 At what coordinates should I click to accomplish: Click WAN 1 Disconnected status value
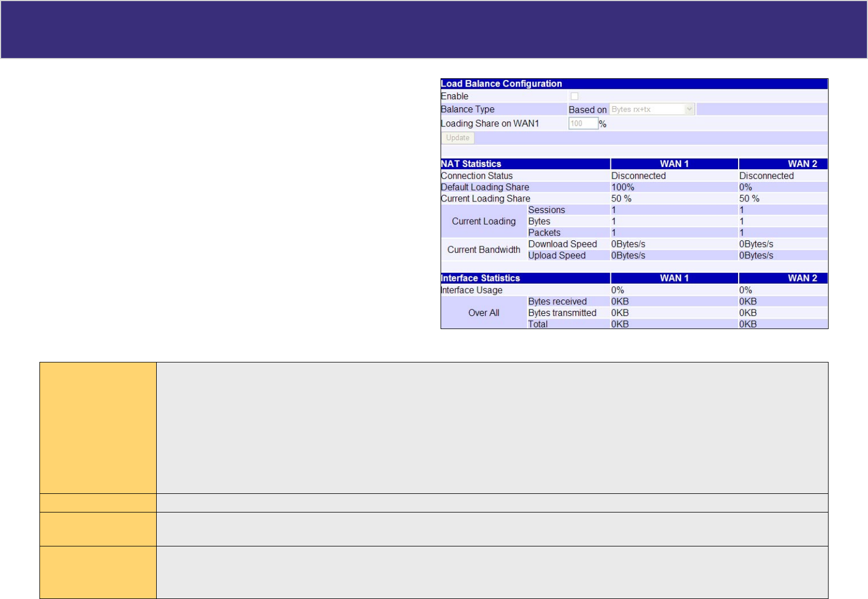[638, 176]
